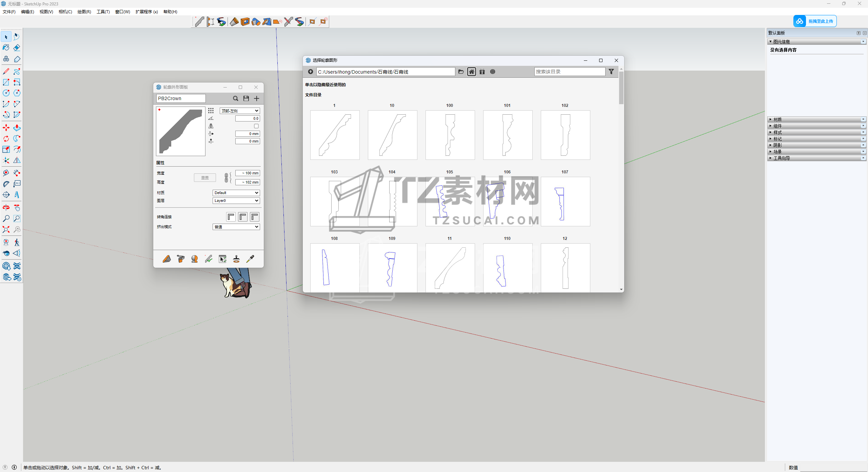Select the Paint Bucket tool
Viewport: 868px width, 472px height.
[6, 48]
